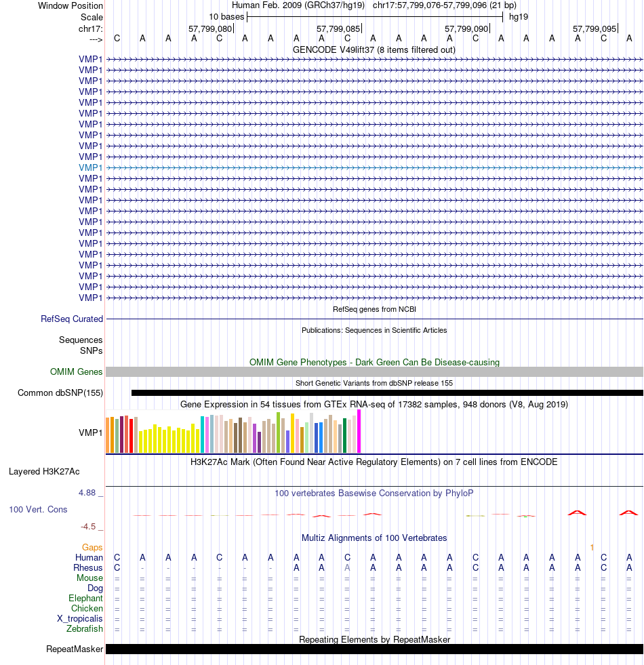Click the dark purple bar in GTEx chart
The width and height of the screenshot is (644, 665).
click(259, 443)
